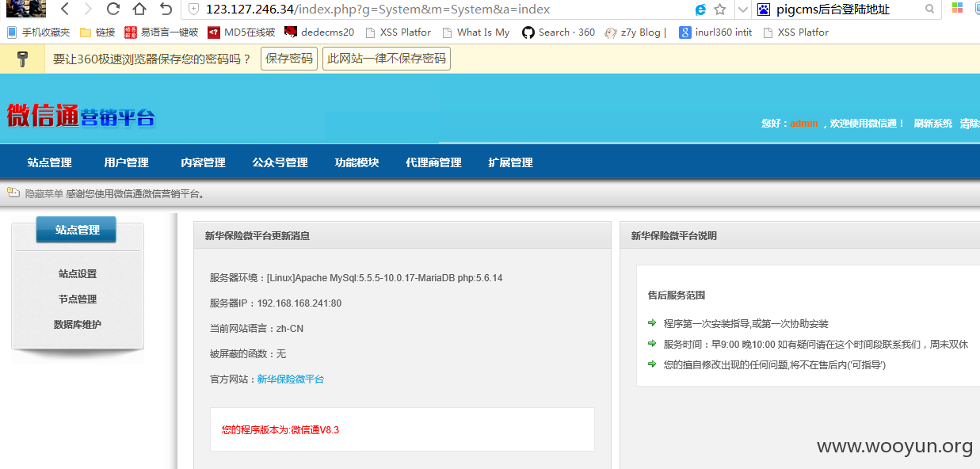Click the 保存密码 button
This screenshot has height=469, width=980.
click(x=289, y=59)
